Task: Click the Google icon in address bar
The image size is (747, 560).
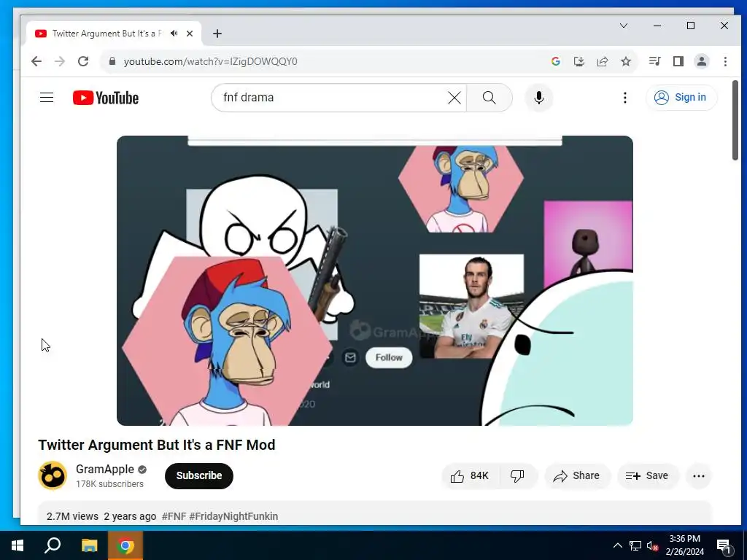Action: pos(555,61)
